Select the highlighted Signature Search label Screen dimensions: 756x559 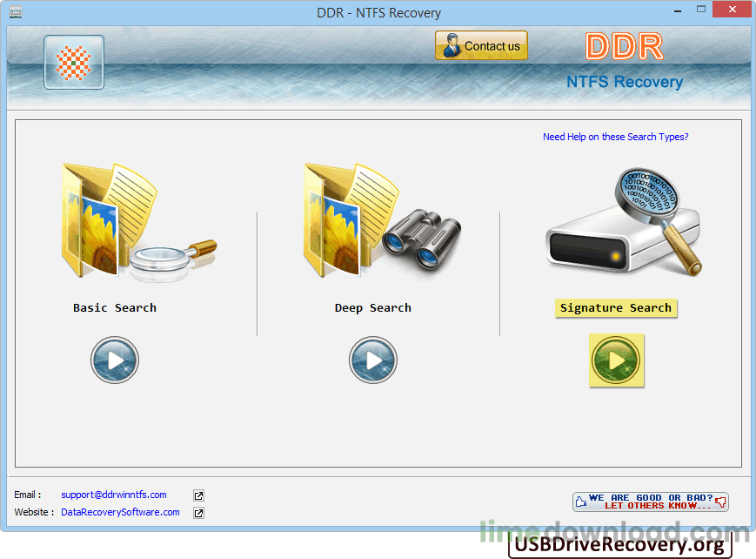[615, 308]
